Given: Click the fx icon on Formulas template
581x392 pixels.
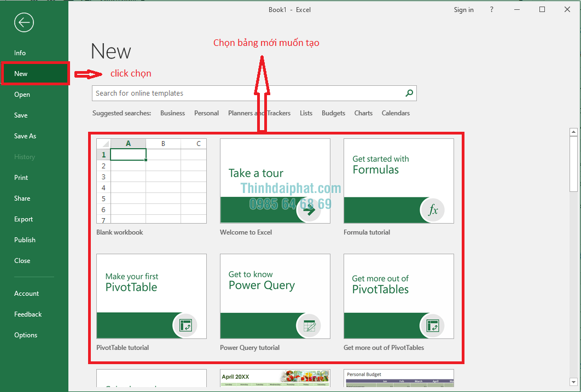Looking at the screenshot, I should tap(432, 210).
